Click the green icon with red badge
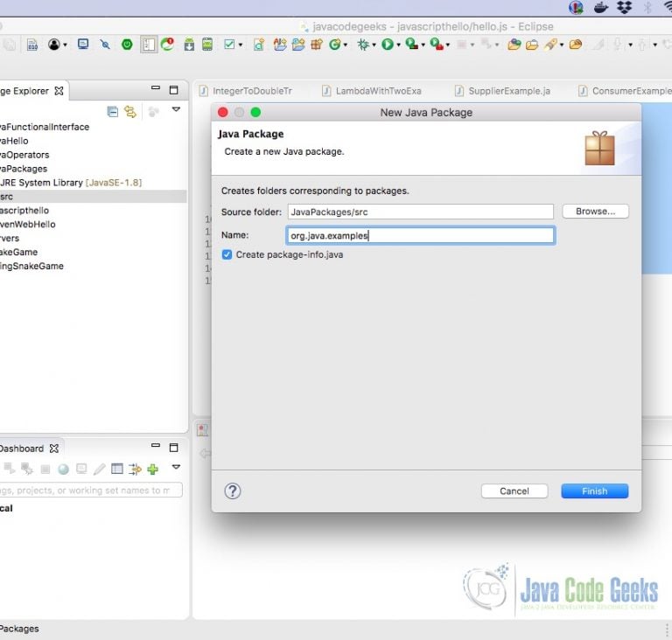The width and height of the screenshot is (672, 640). click(168, 44)
